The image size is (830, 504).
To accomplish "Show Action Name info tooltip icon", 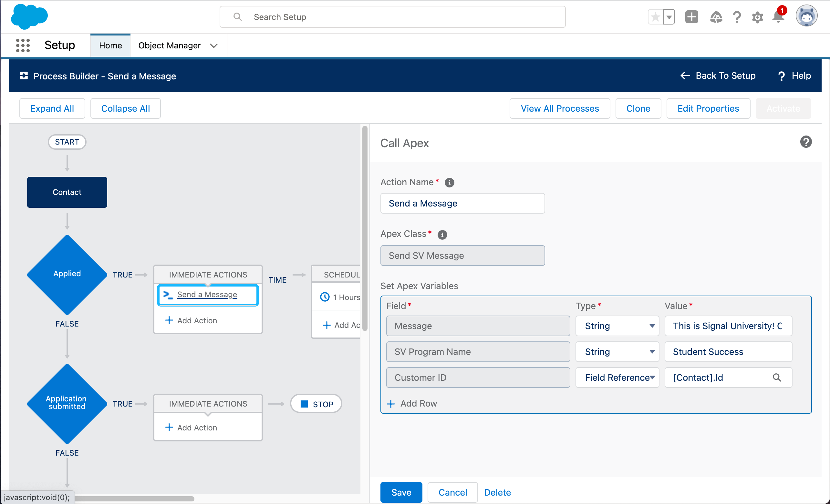I will [449, 182].
